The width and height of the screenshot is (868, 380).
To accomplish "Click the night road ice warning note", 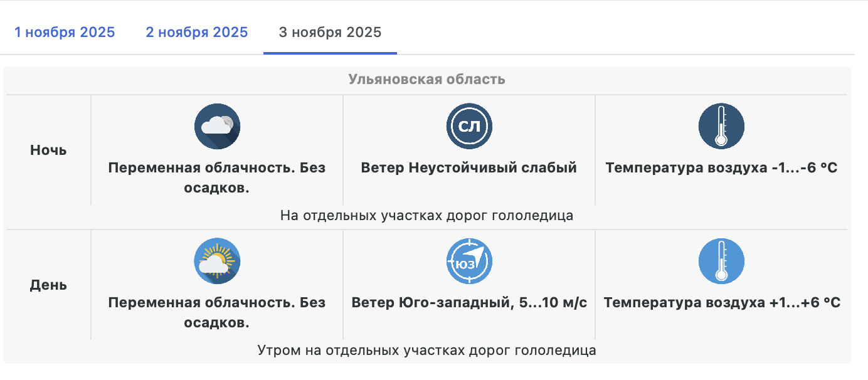I will pos(426,216).
